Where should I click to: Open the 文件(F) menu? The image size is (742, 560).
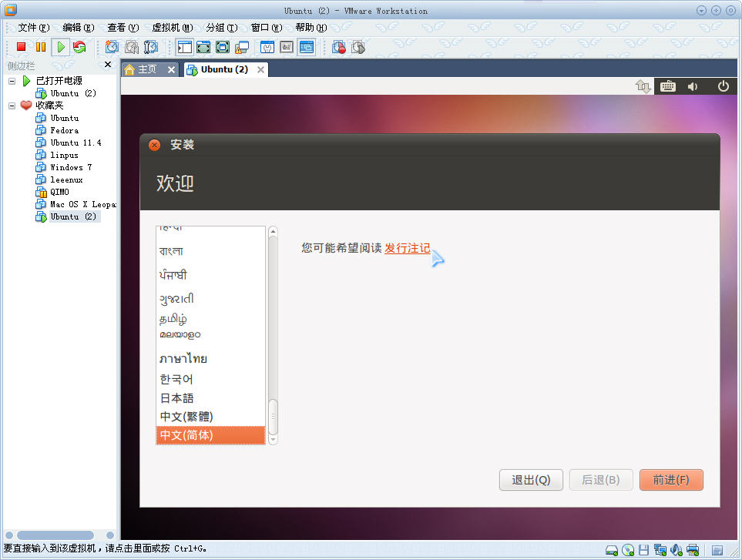pyautogui.click(x=33, y=28)
